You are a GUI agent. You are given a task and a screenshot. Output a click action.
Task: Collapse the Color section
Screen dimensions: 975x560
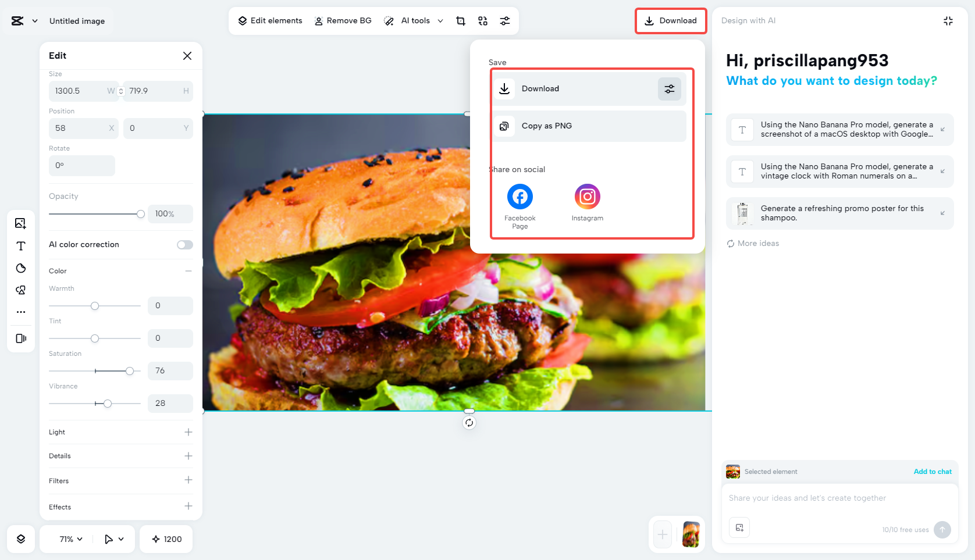(x=188, y=271)
